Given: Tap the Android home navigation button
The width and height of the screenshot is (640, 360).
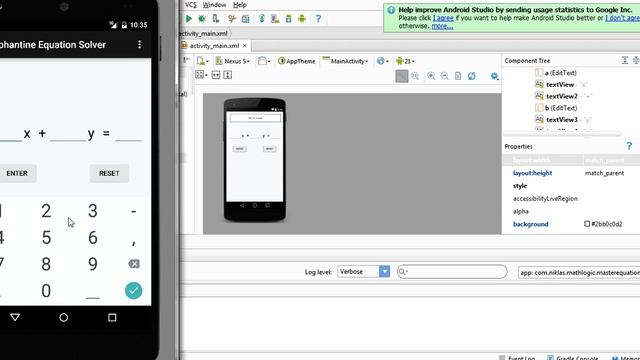Looking at the screenshot, I should click(63, 317).
